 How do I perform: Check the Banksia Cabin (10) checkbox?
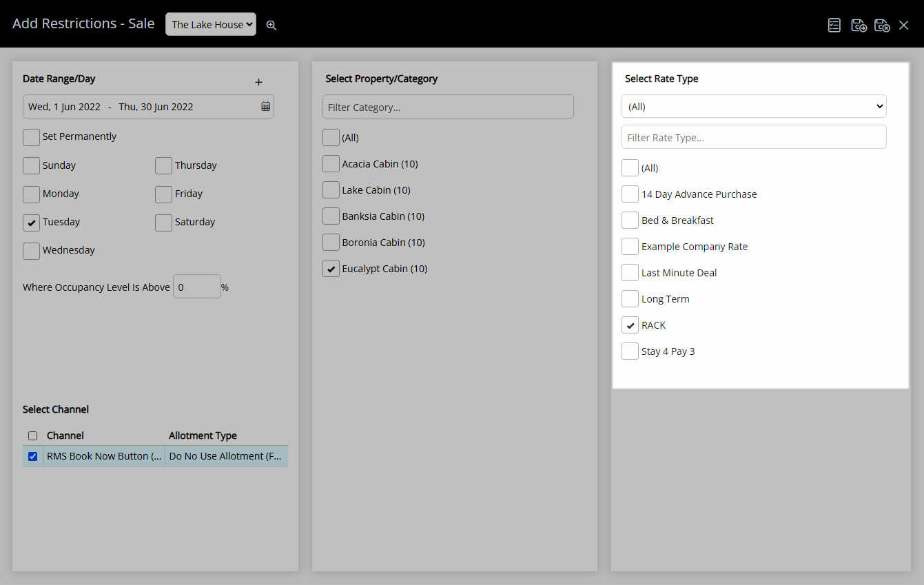[x=331, y=216]
